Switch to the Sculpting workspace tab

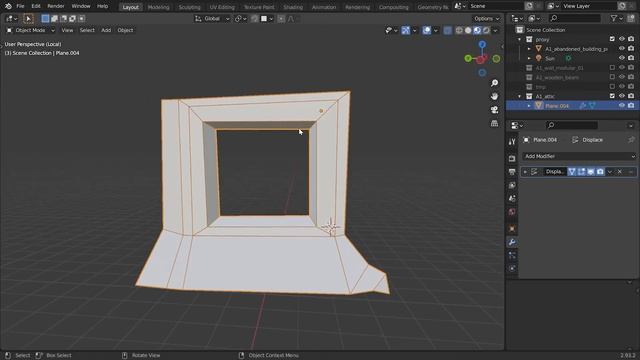(x=189, y=7)
